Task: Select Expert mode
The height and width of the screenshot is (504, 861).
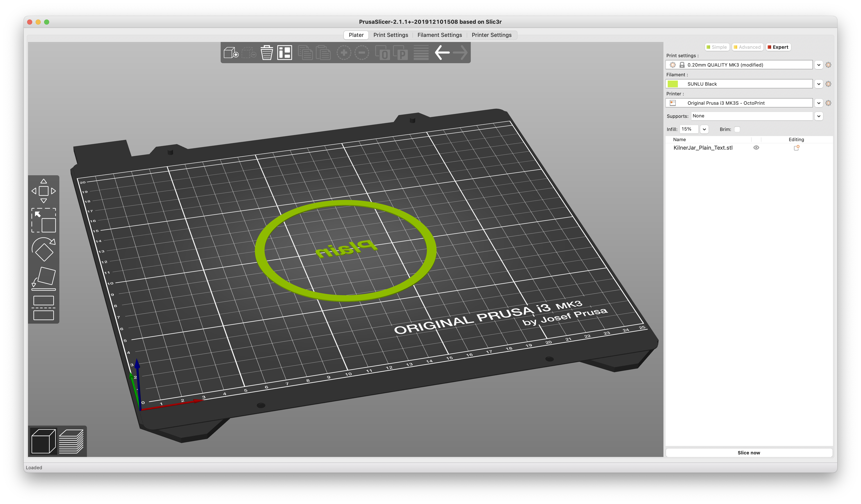Action: coord(778,47)
